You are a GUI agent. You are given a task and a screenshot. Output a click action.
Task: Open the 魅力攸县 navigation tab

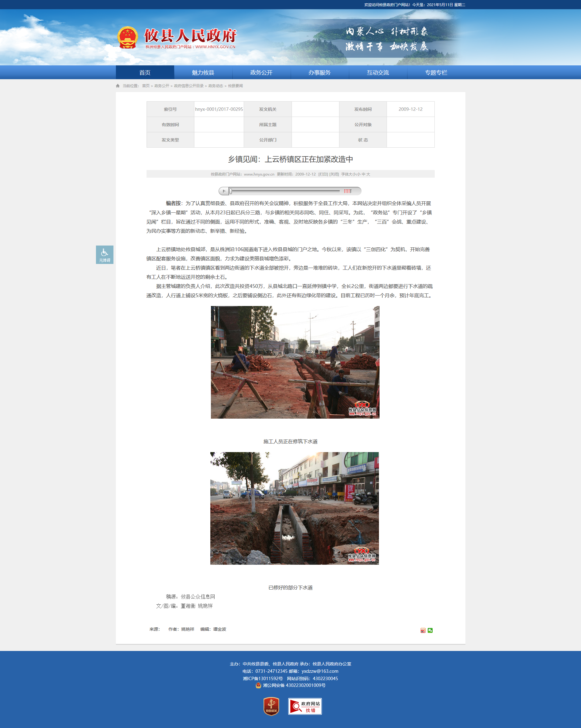pos(203,73)
